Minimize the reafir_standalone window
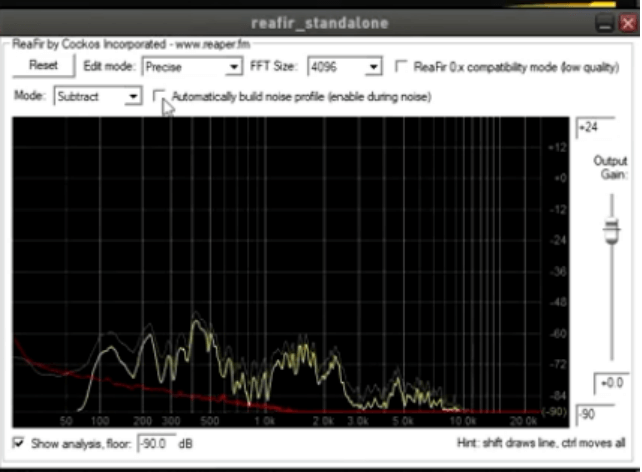 coord(605,23)
